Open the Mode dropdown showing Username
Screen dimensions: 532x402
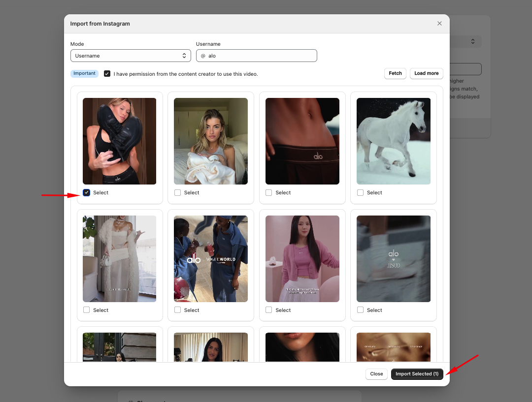click(x=131, y=56)
